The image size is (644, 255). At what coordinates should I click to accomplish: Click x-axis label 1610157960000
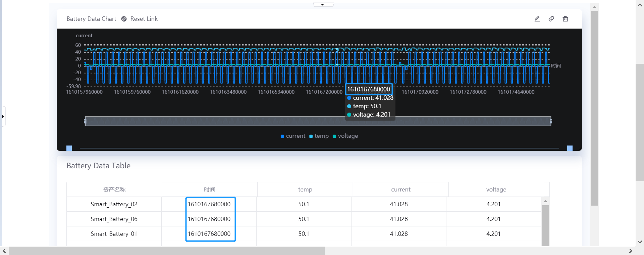coord(84,92)
